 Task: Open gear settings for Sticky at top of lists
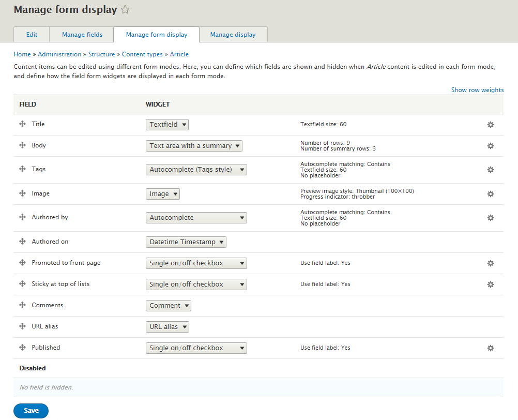[490, 284]
